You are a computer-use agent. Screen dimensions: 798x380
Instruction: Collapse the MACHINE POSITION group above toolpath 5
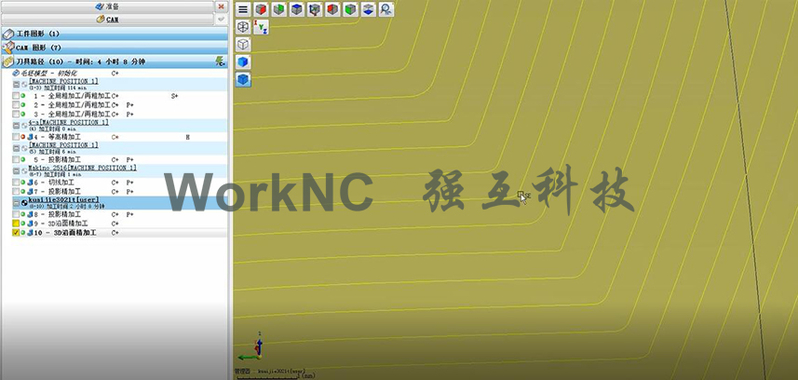pos(16,148)
